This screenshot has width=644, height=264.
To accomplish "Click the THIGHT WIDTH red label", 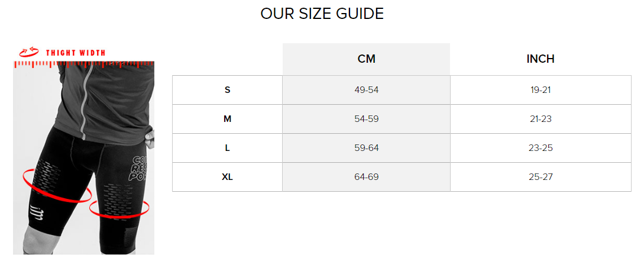I will (76, 53).
